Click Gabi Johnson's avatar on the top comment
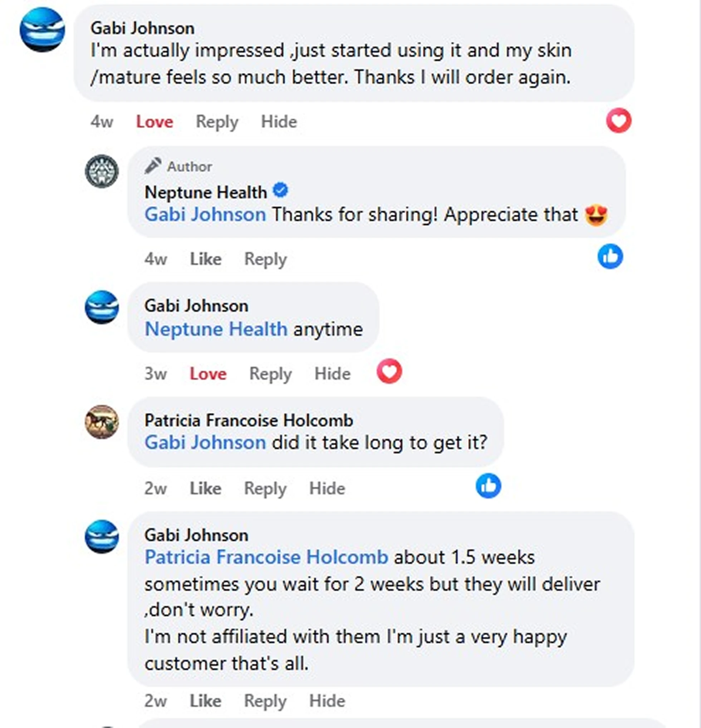The width and height of the screenshot is (701, 728). point(42,30)
